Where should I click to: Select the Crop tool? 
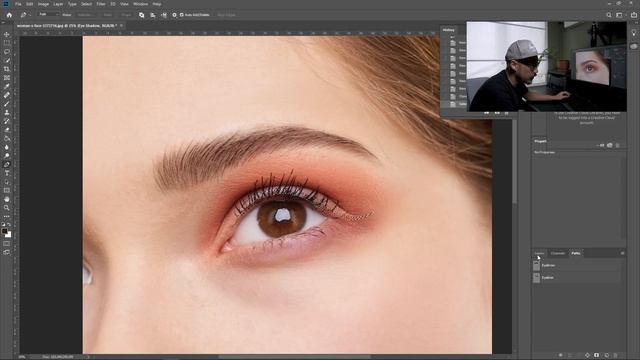coord(7,69)
